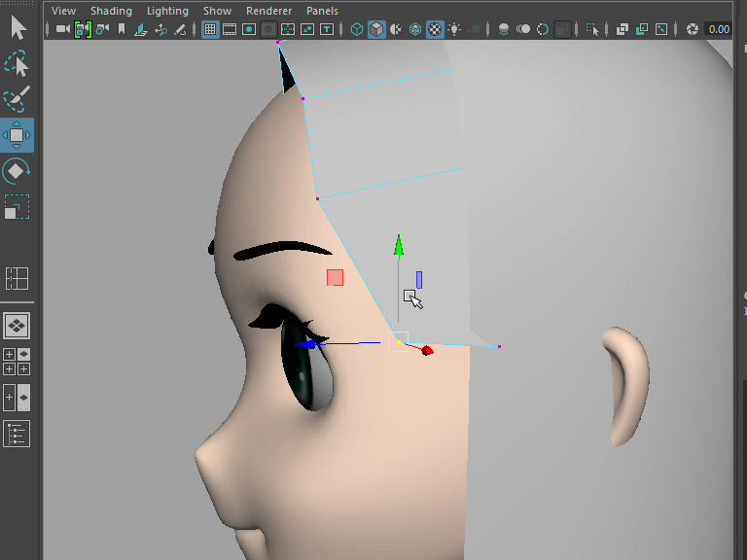The width and height of the screenshot is (747, 560).
Task: Select the arrow Select tool
Action: (x=18, y=27)
